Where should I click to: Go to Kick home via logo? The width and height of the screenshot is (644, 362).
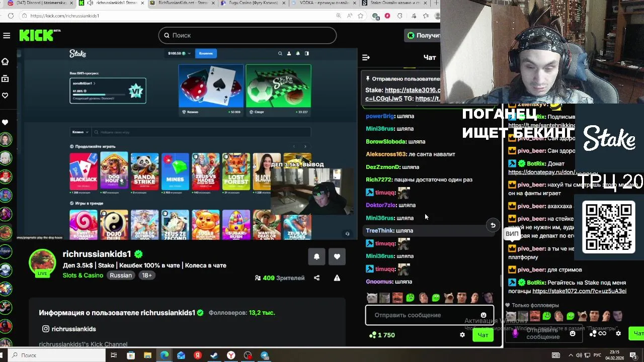pos(40,35)
